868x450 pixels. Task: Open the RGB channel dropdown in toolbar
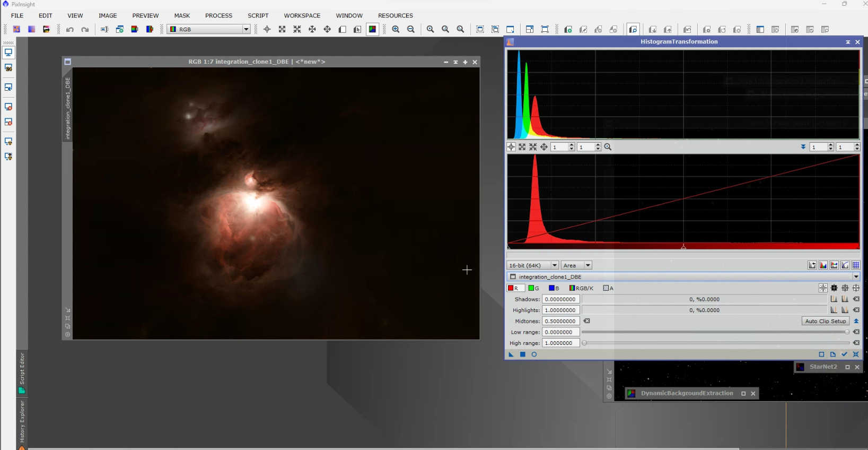point(208,29)
